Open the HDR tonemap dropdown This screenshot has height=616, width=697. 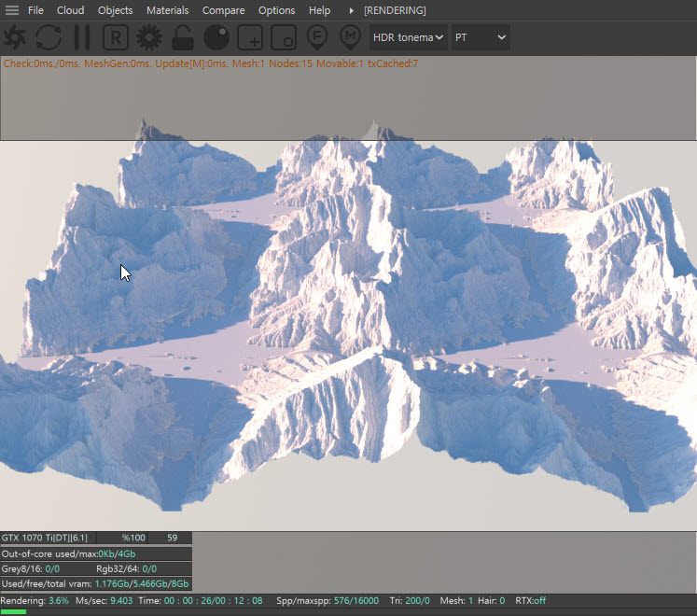[408, 37]
